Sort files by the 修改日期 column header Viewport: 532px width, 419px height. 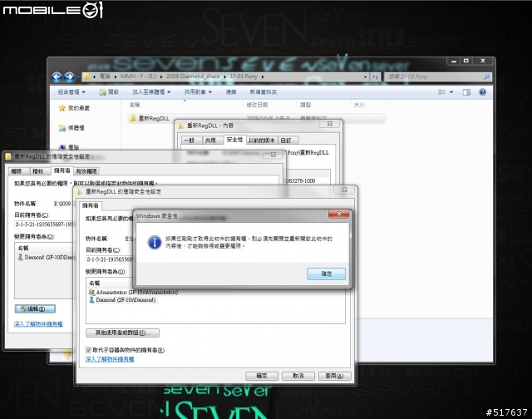click(257, 105)
